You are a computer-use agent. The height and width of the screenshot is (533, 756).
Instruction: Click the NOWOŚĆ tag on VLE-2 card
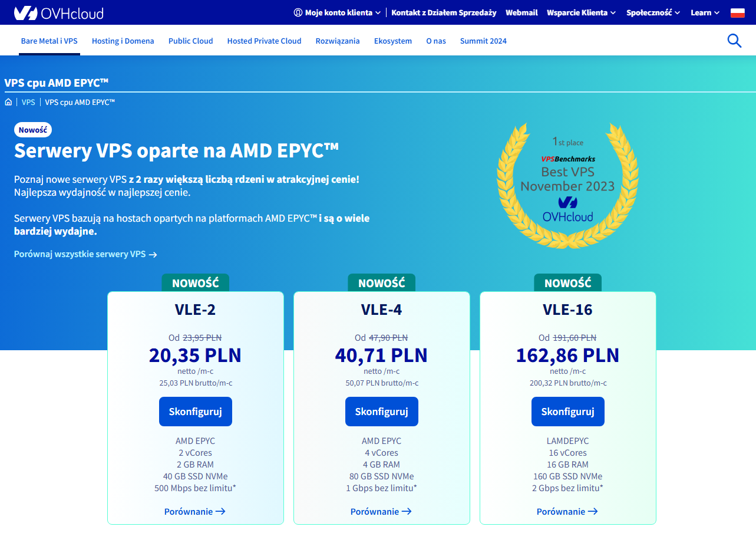coord(196,283)
